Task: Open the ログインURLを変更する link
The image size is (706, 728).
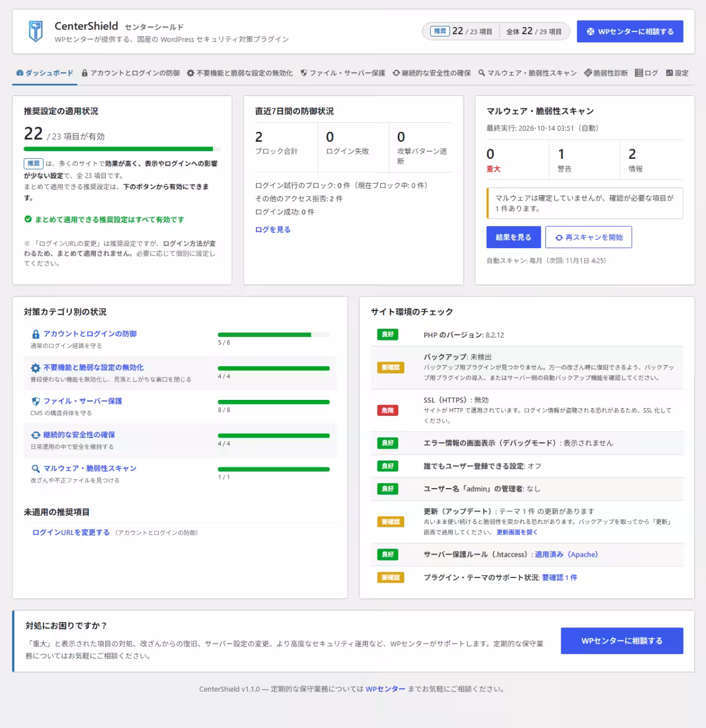Action: pos(71,532)
